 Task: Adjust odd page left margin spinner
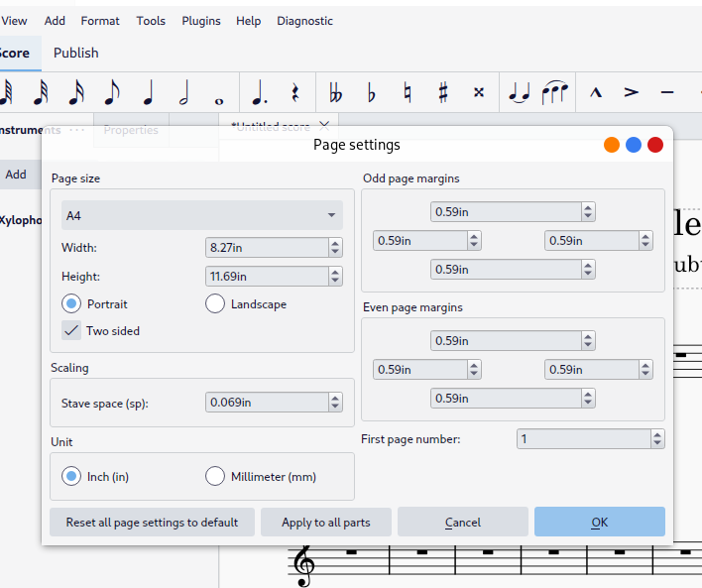tap(474, 241)
